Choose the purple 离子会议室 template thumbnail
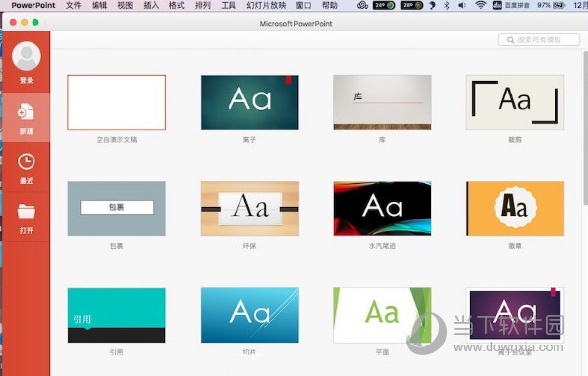This screenshot has width=588, height=376. pos(515,315)
